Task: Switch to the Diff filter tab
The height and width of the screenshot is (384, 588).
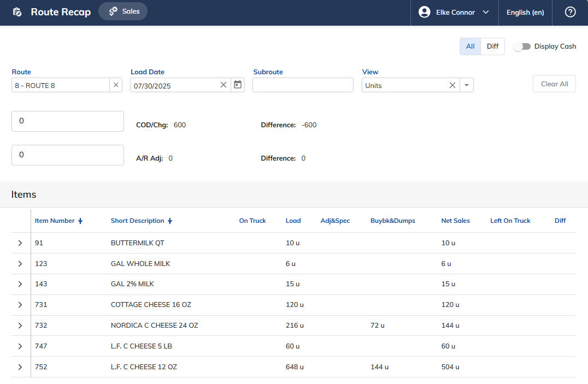Action: tap(492, 46)
